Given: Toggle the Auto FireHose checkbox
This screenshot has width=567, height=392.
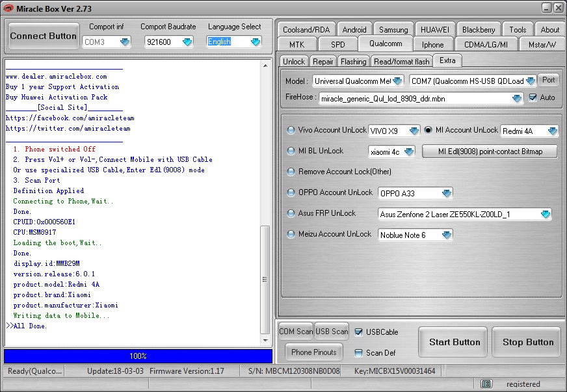Looking at the screenshot, I should 533,98.
